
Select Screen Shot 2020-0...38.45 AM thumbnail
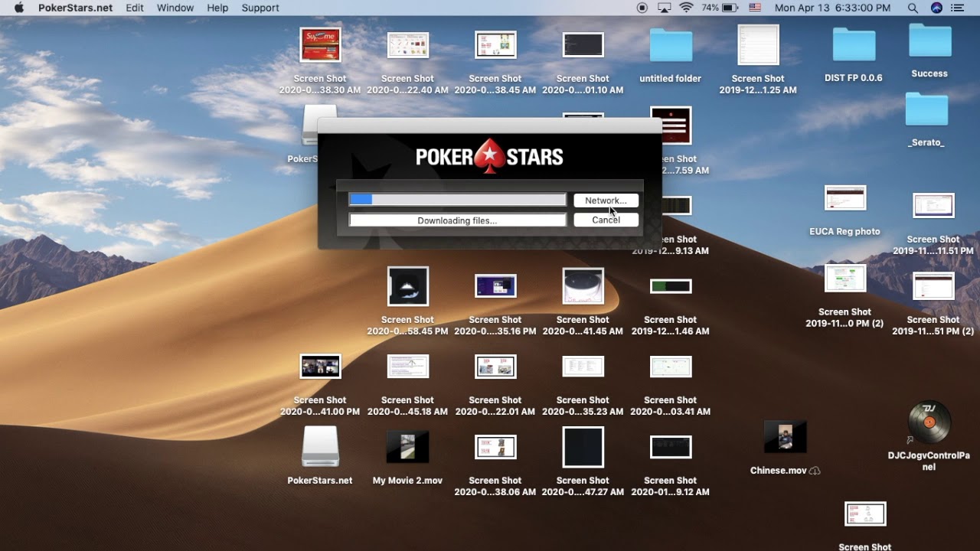point(495,44)
